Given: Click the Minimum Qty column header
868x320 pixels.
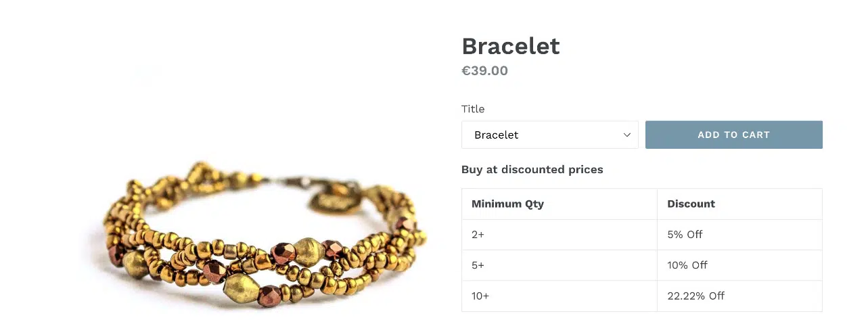Looking at the screenshot, I should (507, 204).
